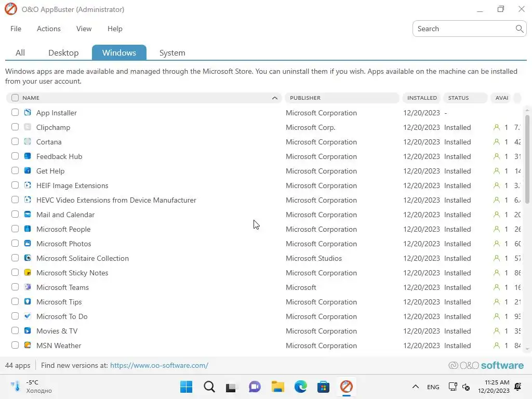Check the Microsoft Teams checkbox

tap(15, 287)
